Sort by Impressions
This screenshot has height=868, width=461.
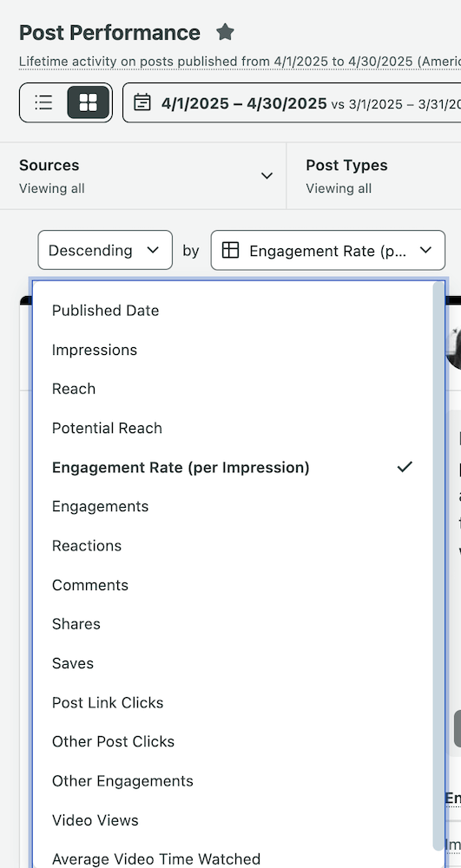(x=233, y=350)
